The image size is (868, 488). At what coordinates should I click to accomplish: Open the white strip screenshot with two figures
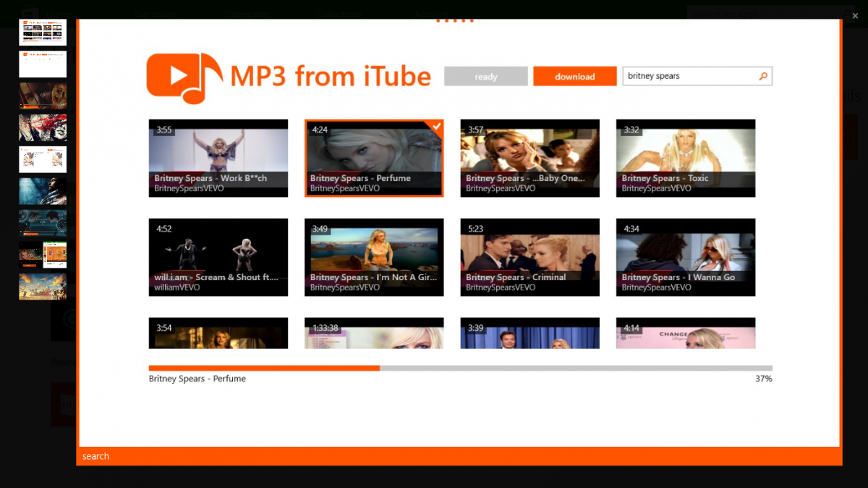[43, 159]
